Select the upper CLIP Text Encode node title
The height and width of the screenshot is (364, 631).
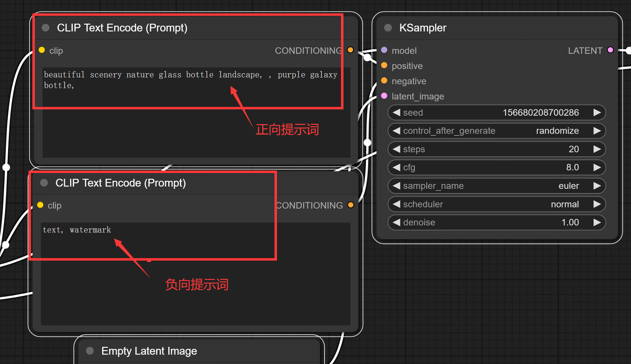tap(122, 28)
